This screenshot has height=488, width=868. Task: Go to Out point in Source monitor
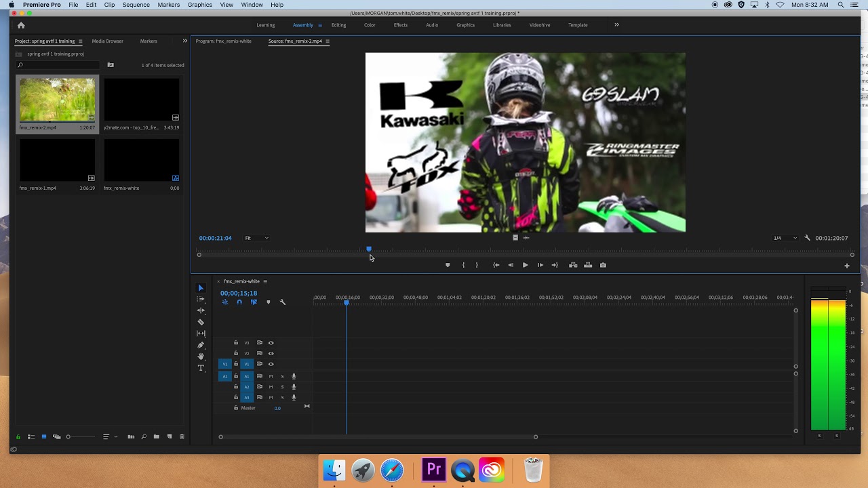[x=555, y=265]
